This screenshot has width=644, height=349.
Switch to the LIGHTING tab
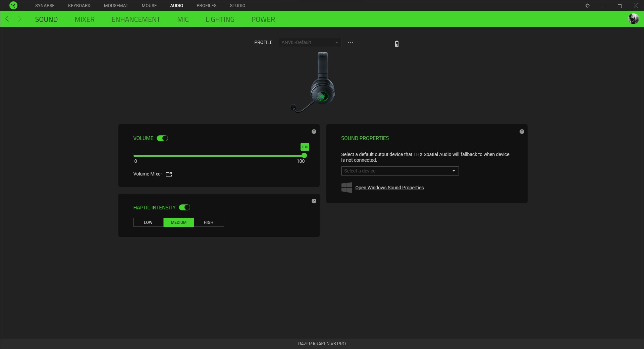220,19
